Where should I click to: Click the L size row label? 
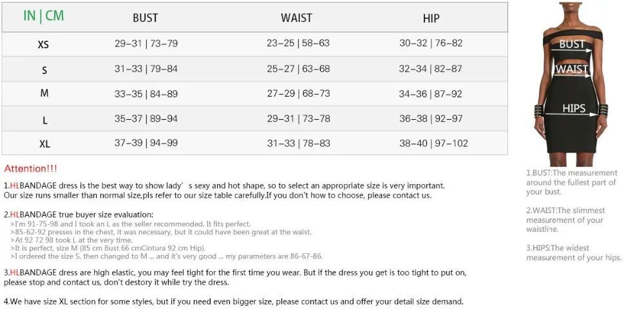[45, 120]
